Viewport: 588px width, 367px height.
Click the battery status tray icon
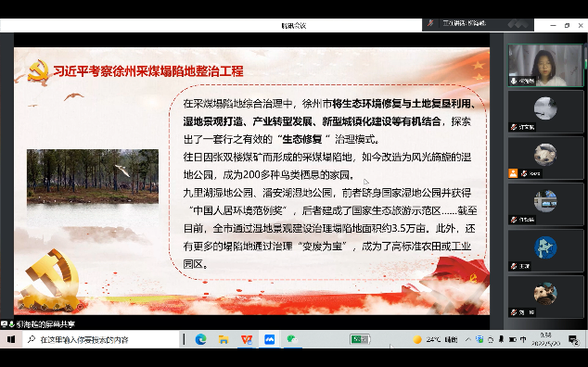coord(512,339)
